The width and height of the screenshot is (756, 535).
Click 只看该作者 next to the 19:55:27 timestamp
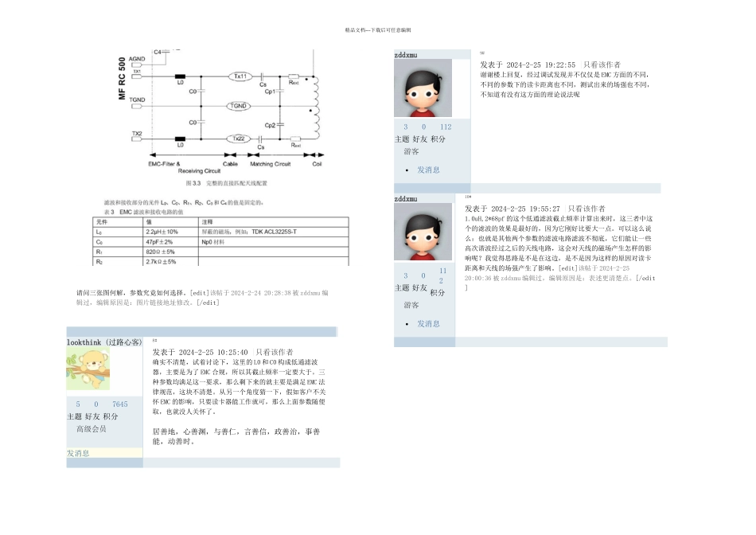pos(586,209)
